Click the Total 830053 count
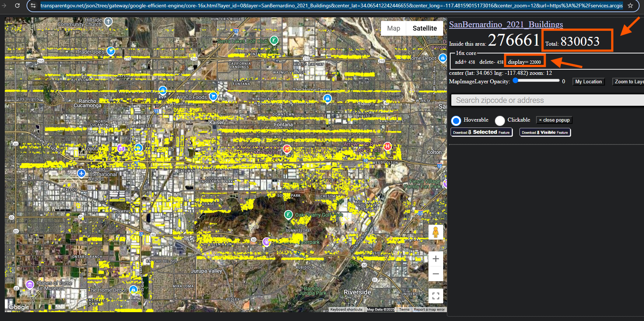 coord(572,42)
